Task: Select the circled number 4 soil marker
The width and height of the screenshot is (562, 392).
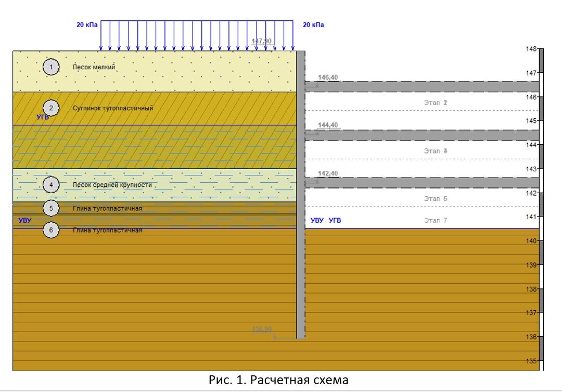Action: pyautogui.click(x=51, y=185)
